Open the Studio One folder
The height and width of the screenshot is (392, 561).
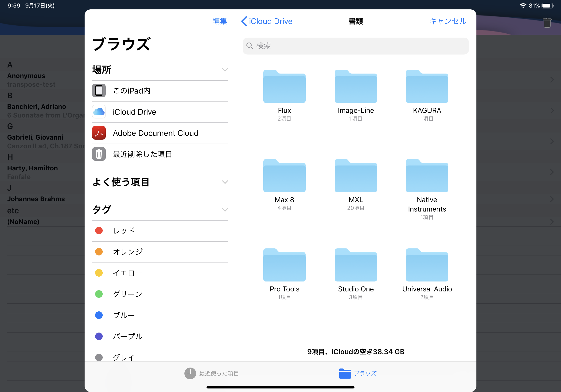[356, 265]
